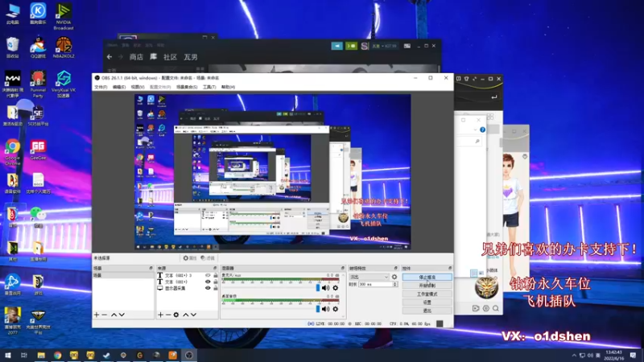
Task: Click the 退出 button in OBS
Action: pyautogui.click(x=427, y=311)
